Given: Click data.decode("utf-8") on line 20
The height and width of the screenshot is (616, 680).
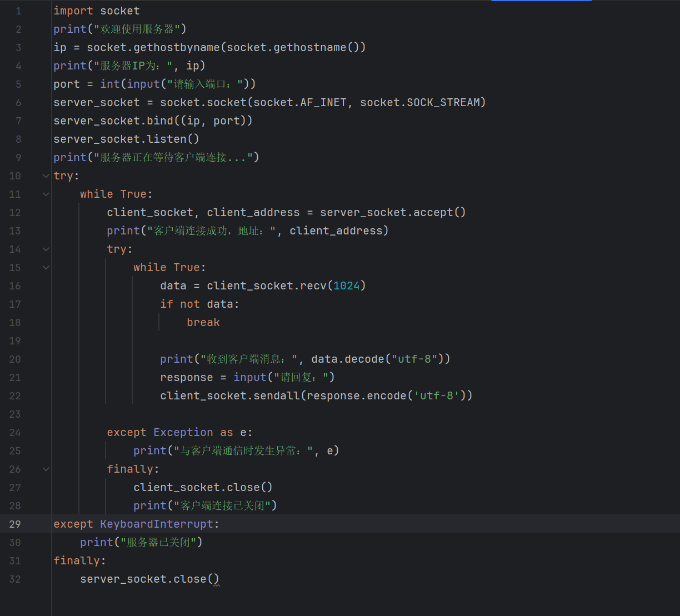Looking at the screenshot, I should coord(377,359).
